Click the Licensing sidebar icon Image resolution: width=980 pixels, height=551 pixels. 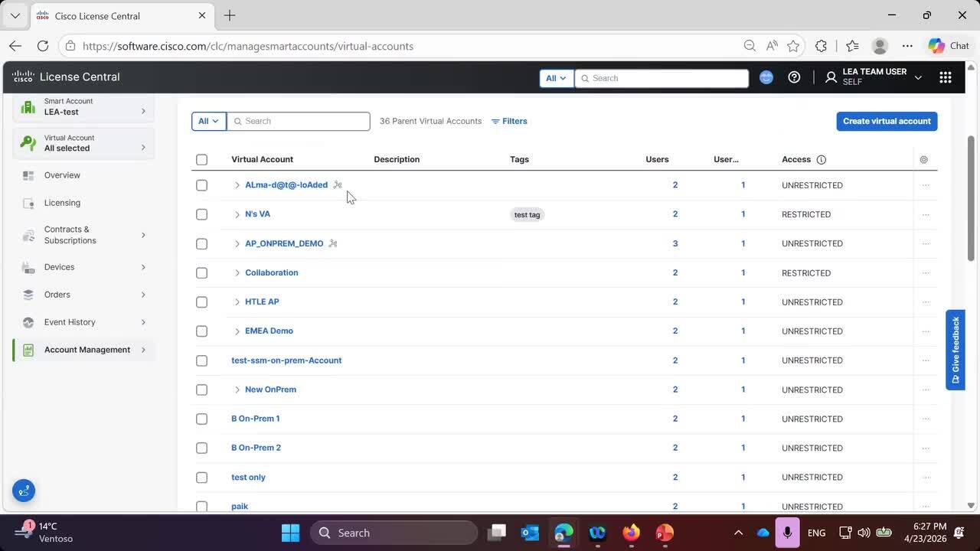pos(28,203)
